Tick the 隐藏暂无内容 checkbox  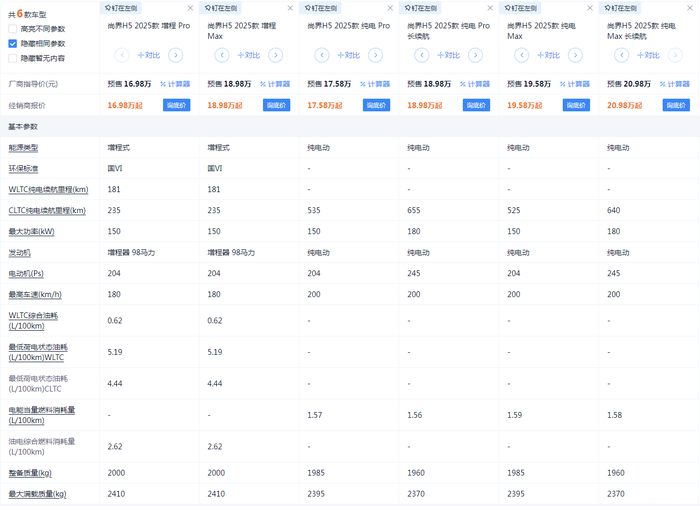click(x=13, y=59)
